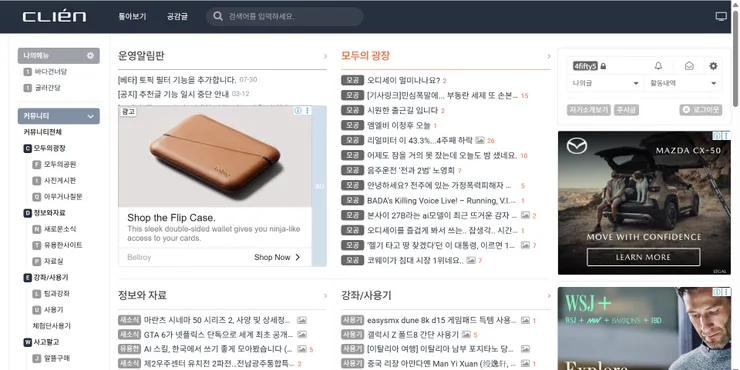Expand 모두의 광장 section via its arrow
The width and height of the screenshot is (740, 370).
click(548, 57)
